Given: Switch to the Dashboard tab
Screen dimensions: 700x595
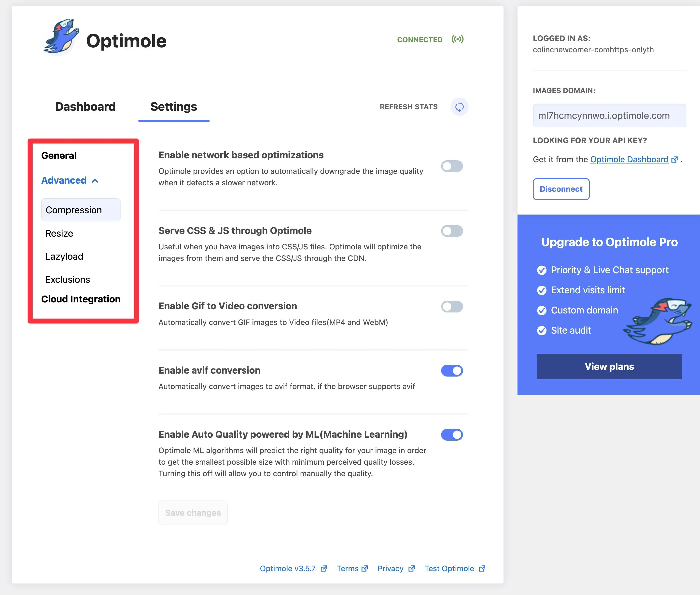Looking at the screenshot, I should coord(85,106).
